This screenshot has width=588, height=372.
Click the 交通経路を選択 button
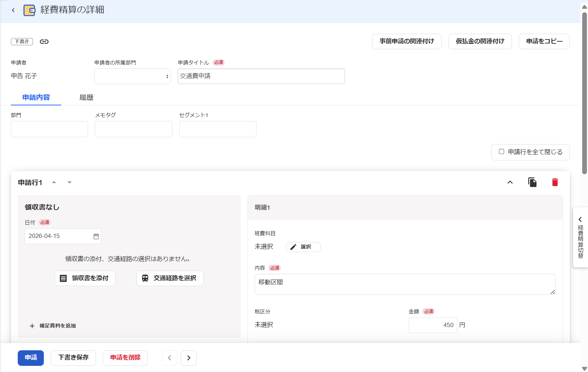(x=170, y=278)
